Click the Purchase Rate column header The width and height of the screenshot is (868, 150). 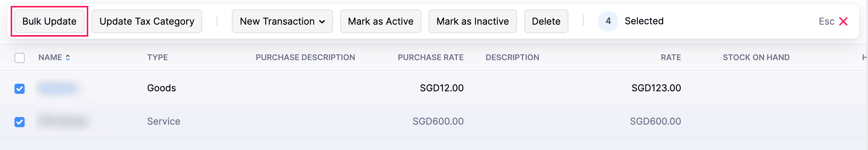click(430, 57)
